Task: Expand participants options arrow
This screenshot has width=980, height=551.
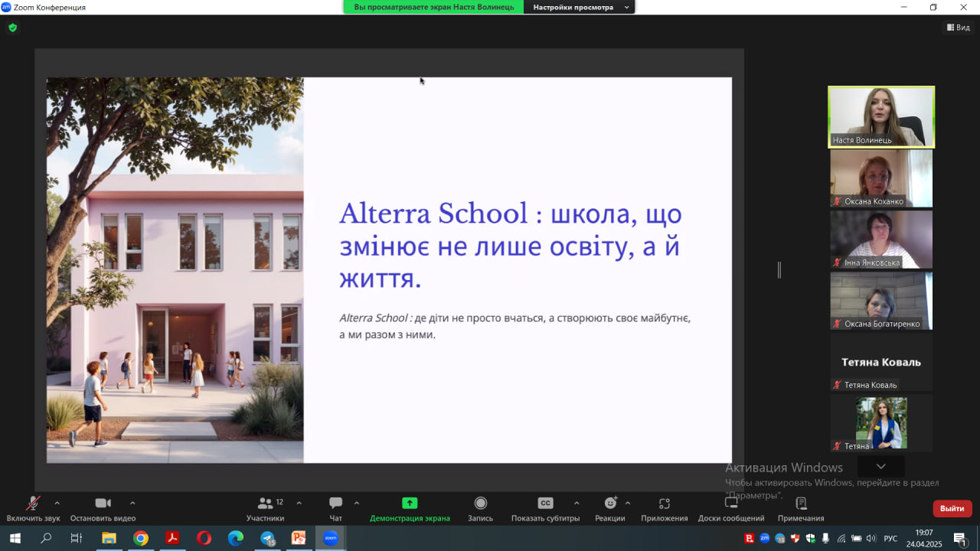Action: [x=299, y=503]
